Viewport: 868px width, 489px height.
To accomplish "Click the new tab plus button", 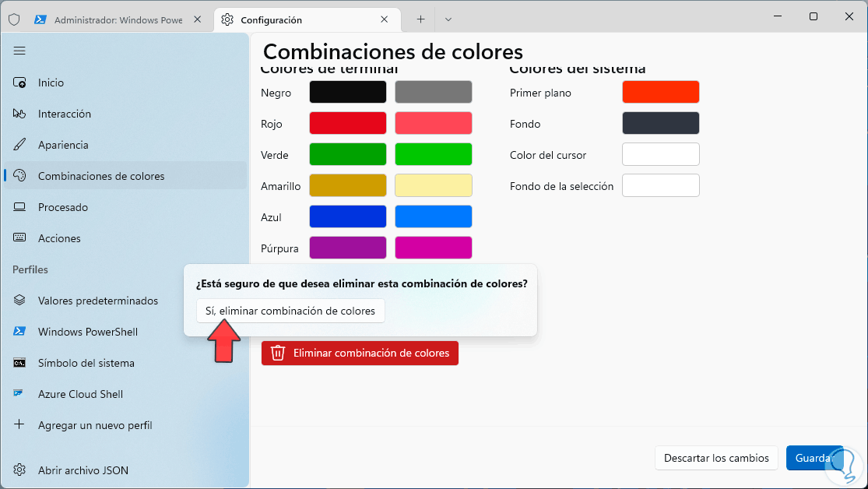I will (x=420, y=19).
